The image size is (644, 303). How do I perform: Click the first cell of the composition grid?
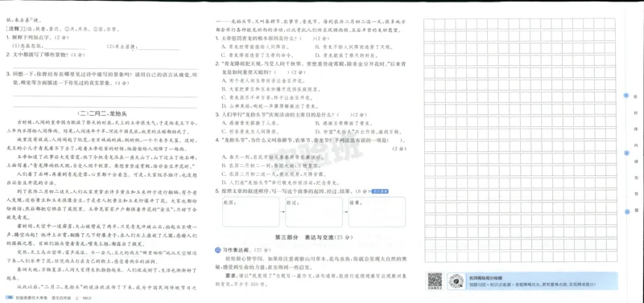click(x=430, y=24)
